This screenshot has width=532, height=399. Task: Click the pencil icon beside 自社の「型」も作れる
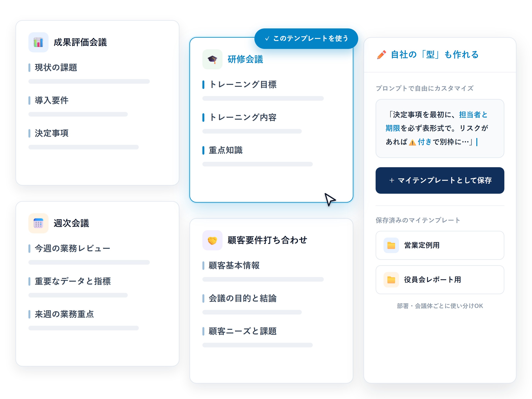(381, 55)
